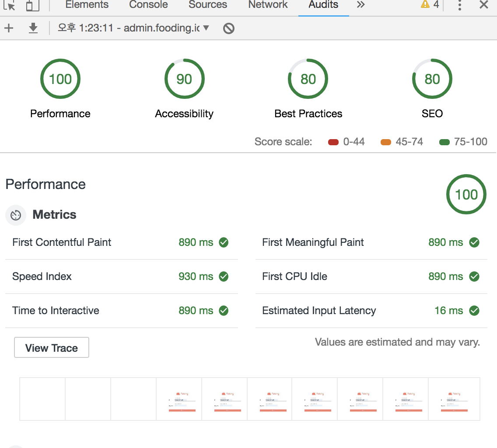Click the 'Score scale:' label
Screen dimensions: 497x448
point(283,142)
